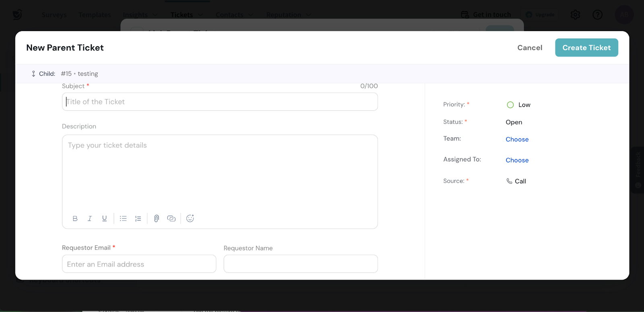This screenshot has width=644, height=312.
Task: Apply italic formatting in description editor
Action: pyautogui.click(x=89, y=218)
